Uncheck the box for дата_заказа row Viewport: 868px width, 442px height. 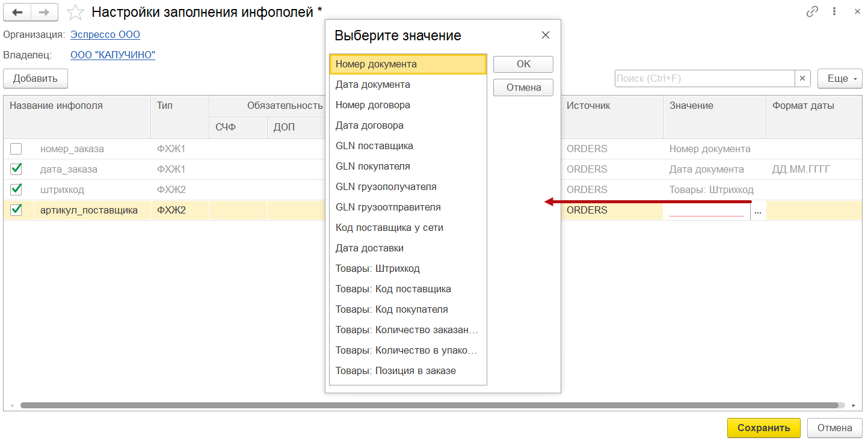16,169
